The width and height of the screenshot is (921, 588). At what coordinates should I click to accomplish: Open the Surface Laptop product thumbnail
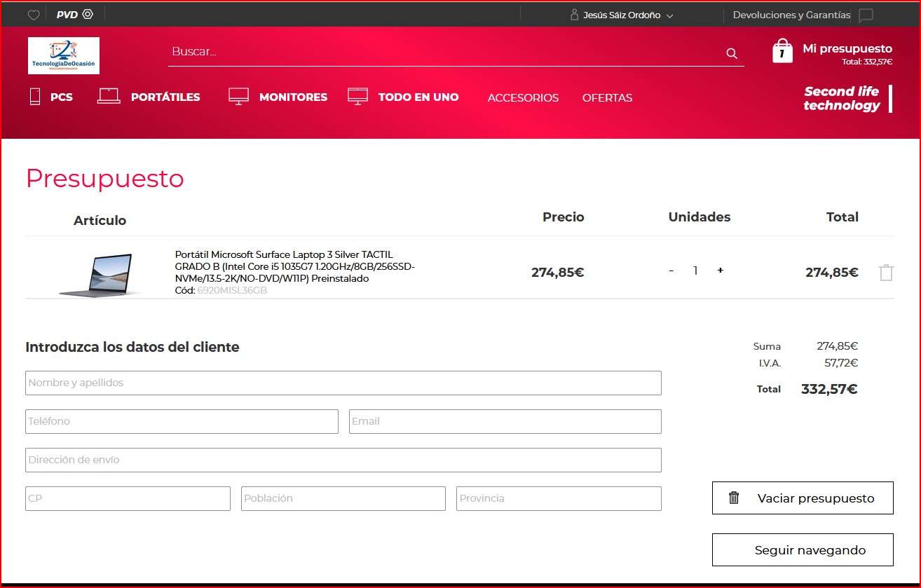96,274
